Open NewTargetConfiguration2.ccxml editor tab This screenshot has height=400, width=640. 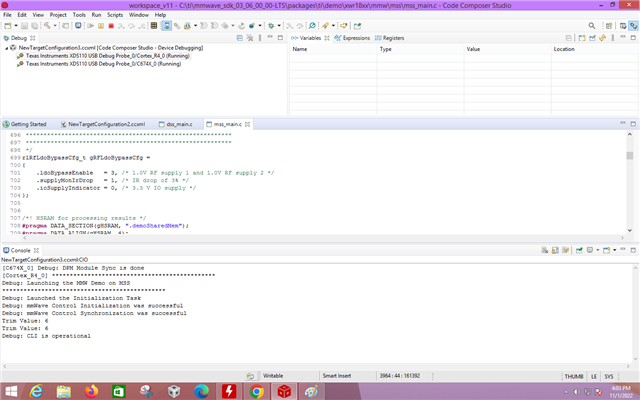point(102,124)
